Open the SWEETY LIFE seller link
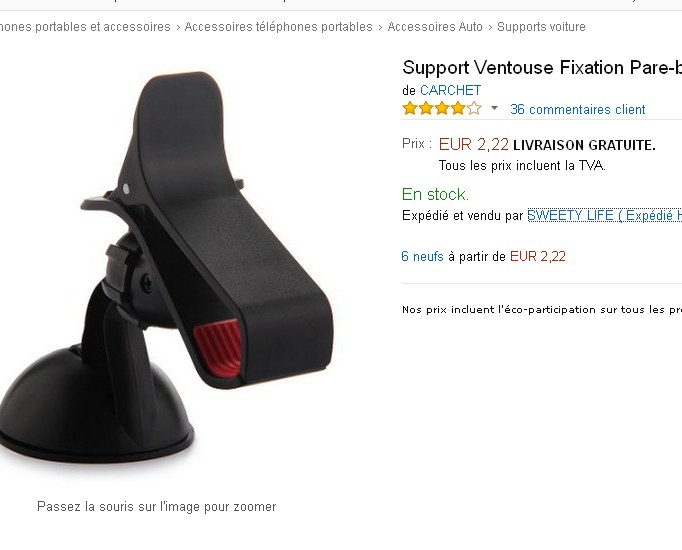Image resolution: width=682 pixels, height=550 pixels. pyautogui.click(x=605, y=215)
